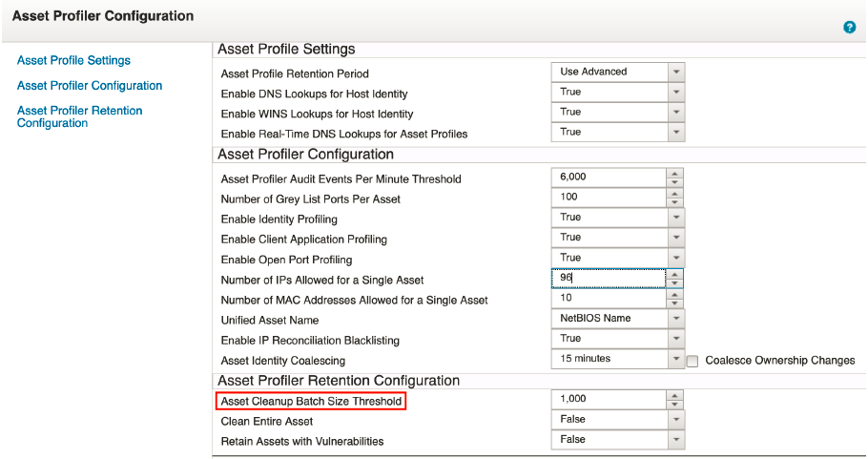Expand Unified Asset Name dropdown
This screenshot has width=868, height=459.
coord(675,319)
